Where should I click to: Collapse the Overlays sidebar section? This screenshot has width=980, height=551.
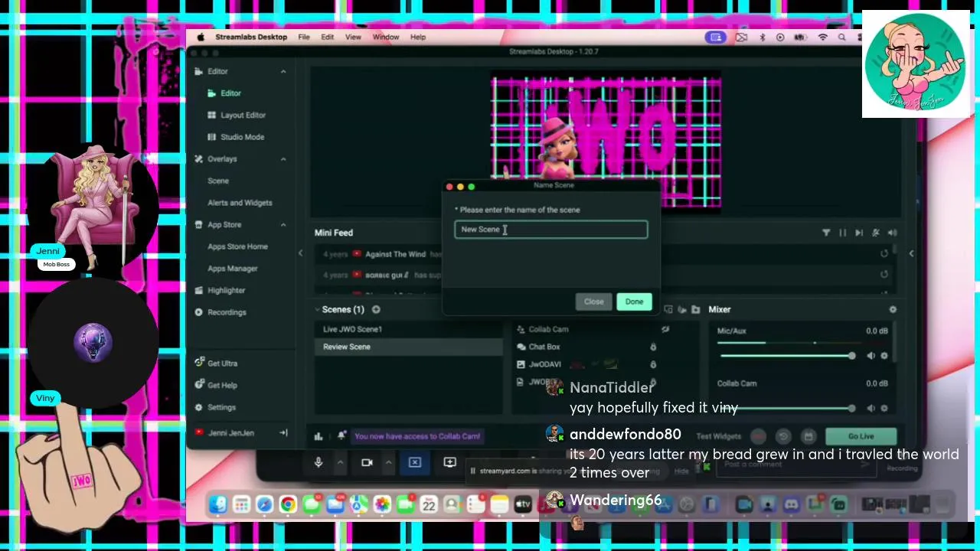283,159
